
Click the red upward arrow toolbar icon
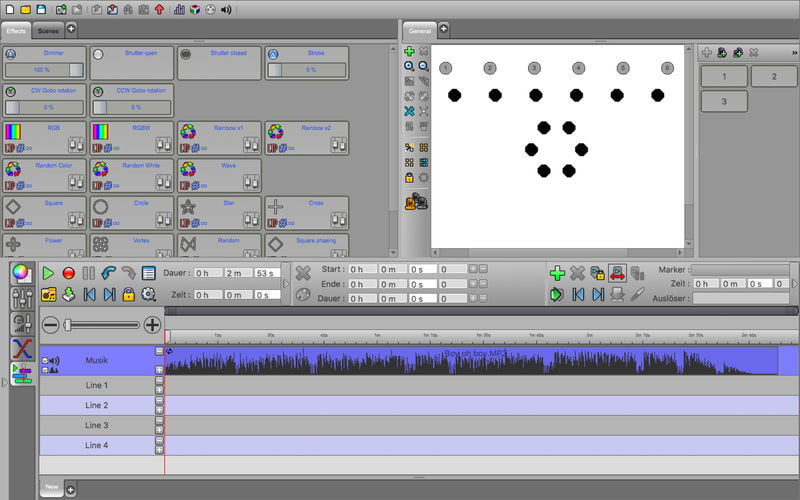(x=159, y=9)
